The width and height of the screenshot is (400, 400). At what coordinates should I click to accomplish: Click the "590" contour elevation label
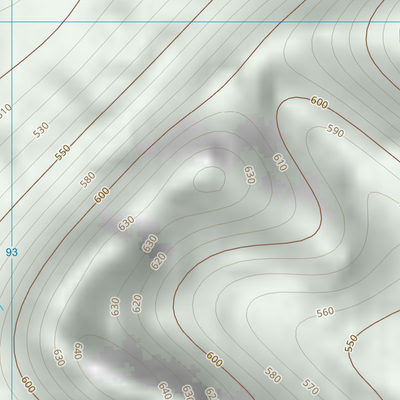(x=335, y=131)
